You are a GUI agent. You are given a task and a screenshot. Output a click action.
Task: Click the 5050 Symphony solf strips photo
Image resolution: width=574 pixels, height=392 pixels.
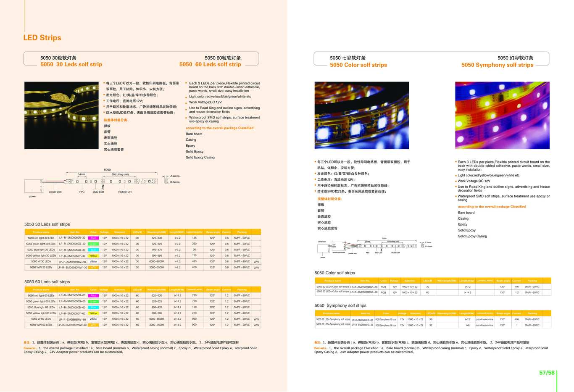click(x=503, y=115)
